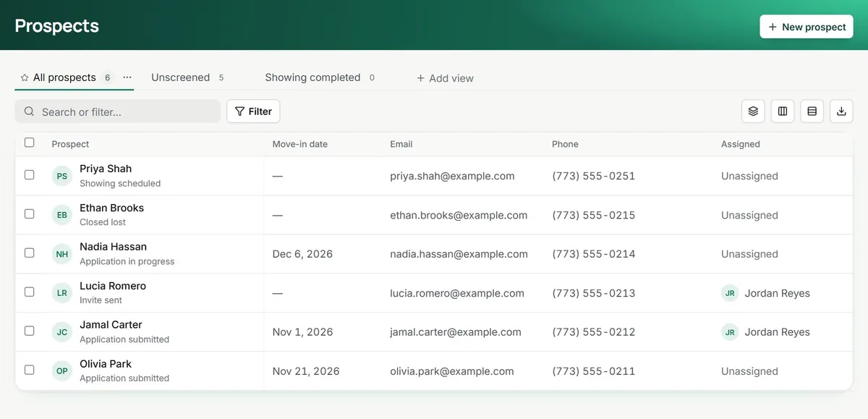Tick the checkbox beside Nadia Hassan

(30, 253)
